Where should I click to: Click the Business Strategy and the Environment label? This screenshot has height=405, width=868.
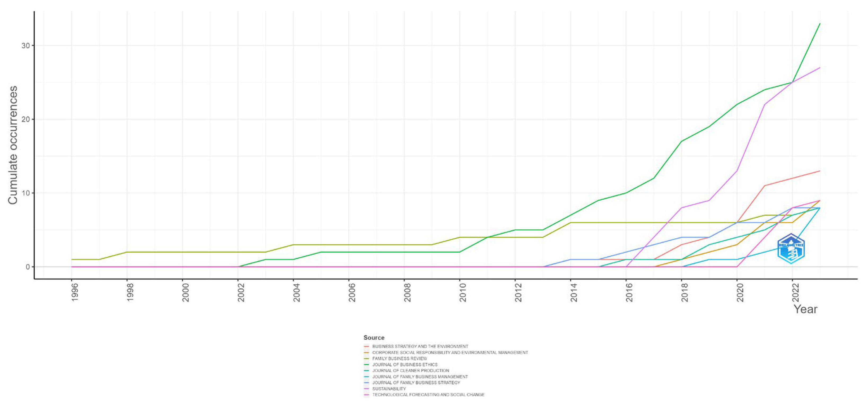point(420,346)
